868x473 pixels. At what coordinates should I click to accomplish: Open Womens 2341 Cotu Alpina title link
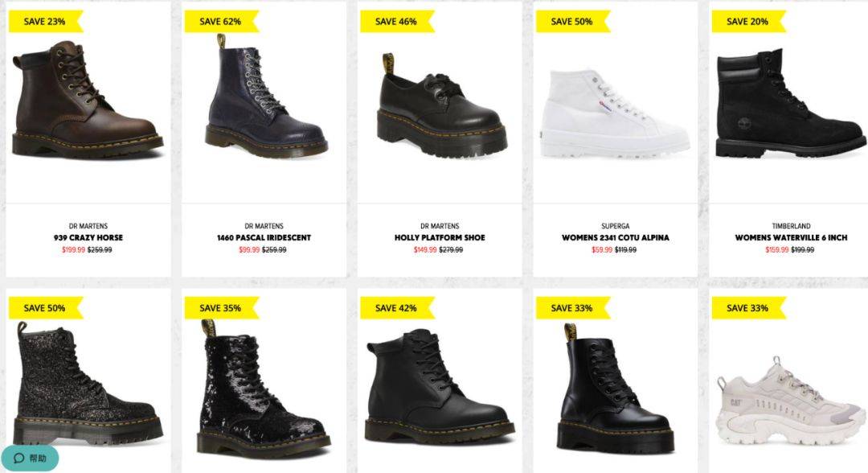[615, 237]
